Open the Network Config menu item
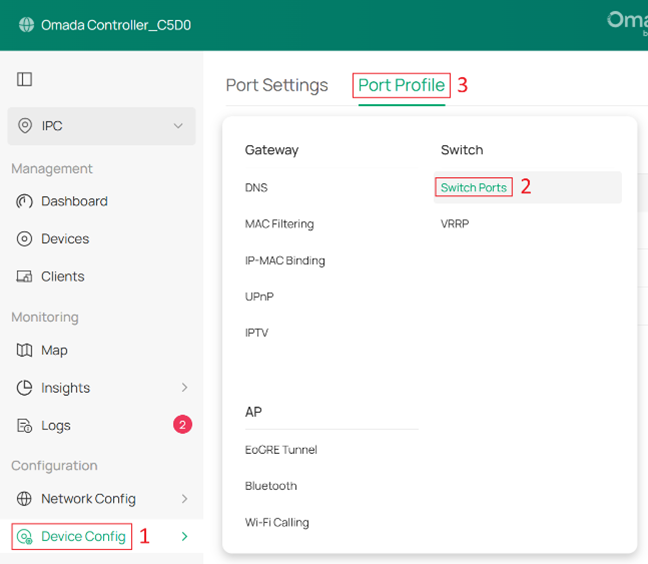648x564 pixels. [88, 499]
